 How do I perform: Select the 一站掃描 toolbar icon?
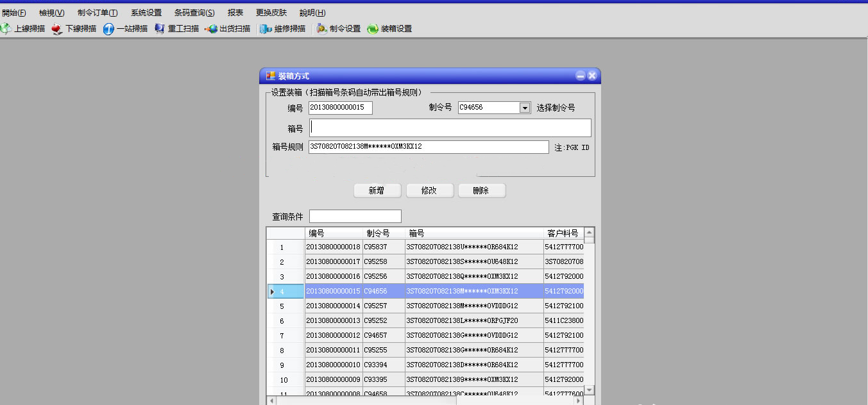108,29
